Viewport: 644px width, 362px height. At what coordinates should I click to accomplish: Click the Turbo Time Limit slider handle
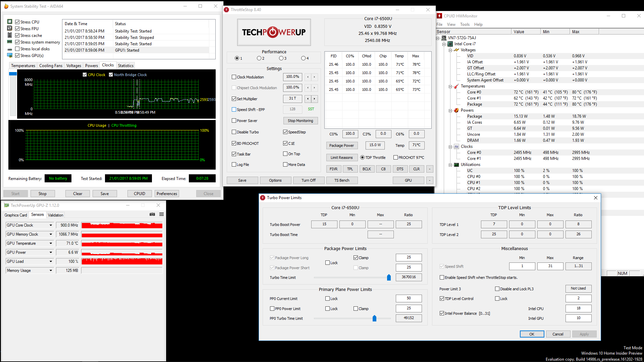tap(389, 278)
